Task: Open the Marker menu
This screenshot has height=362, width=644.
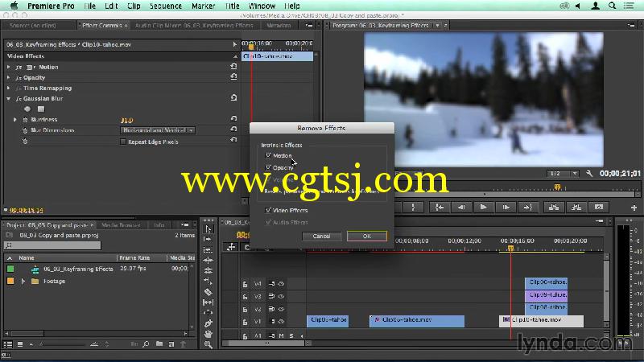Action: (204, 6)
